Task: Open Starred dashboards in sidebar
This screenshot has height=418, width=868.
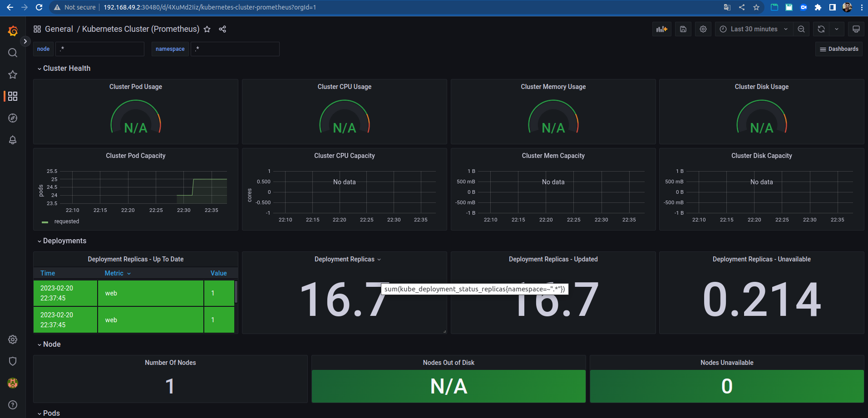Action: (x=13, y=74)
